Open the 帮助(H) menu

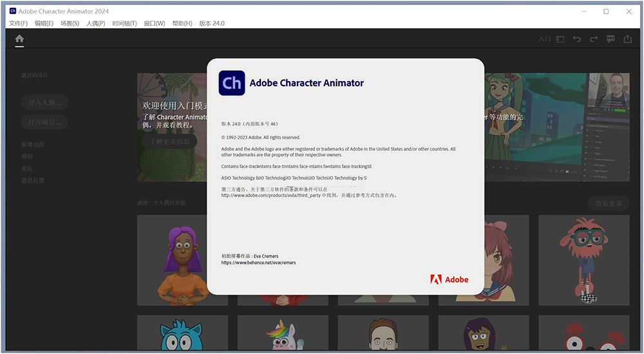[182, 23]
